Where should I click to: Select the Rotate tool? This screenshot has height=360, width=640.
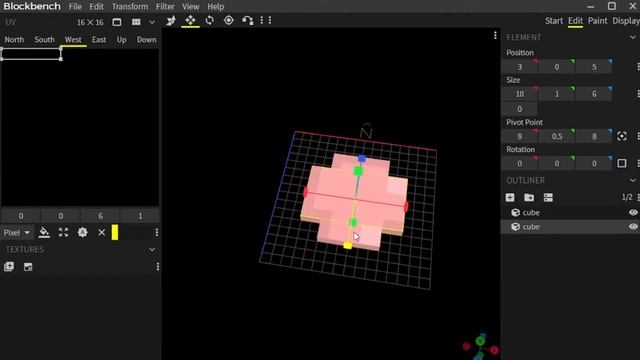point(209,20)
